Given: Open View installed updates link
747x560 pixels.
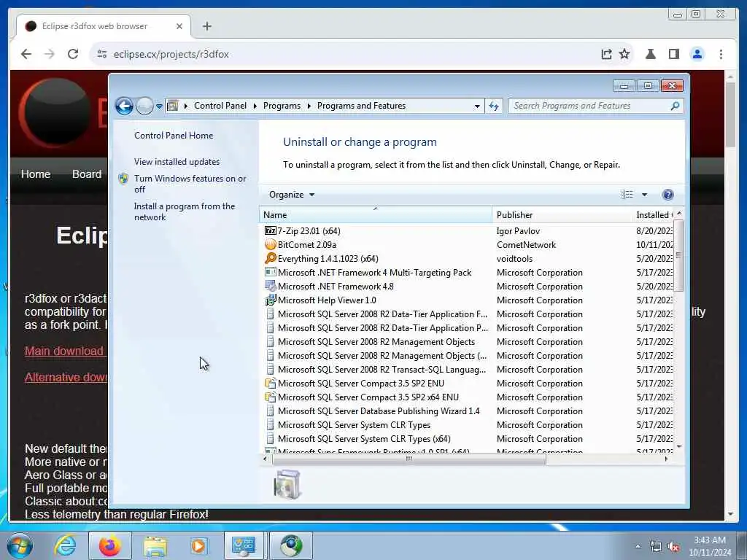Looking at the screenshot, I should 177,161.
